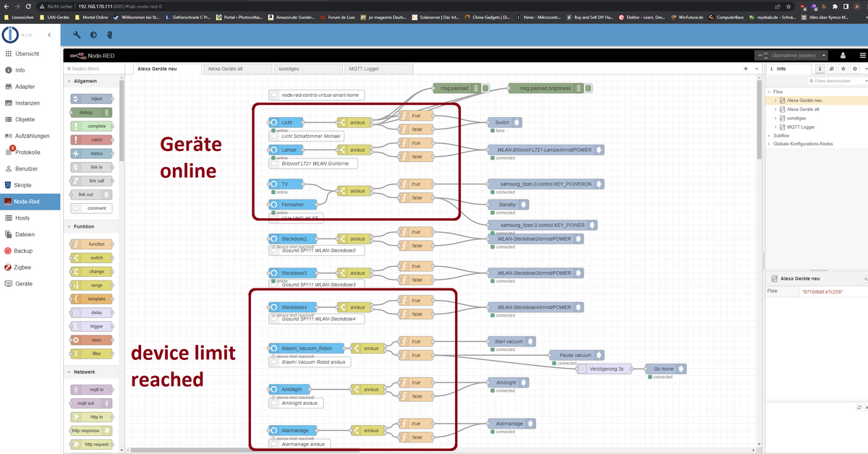Add a new flow tab with plus
868x454 pixels.
coord(746,69)
